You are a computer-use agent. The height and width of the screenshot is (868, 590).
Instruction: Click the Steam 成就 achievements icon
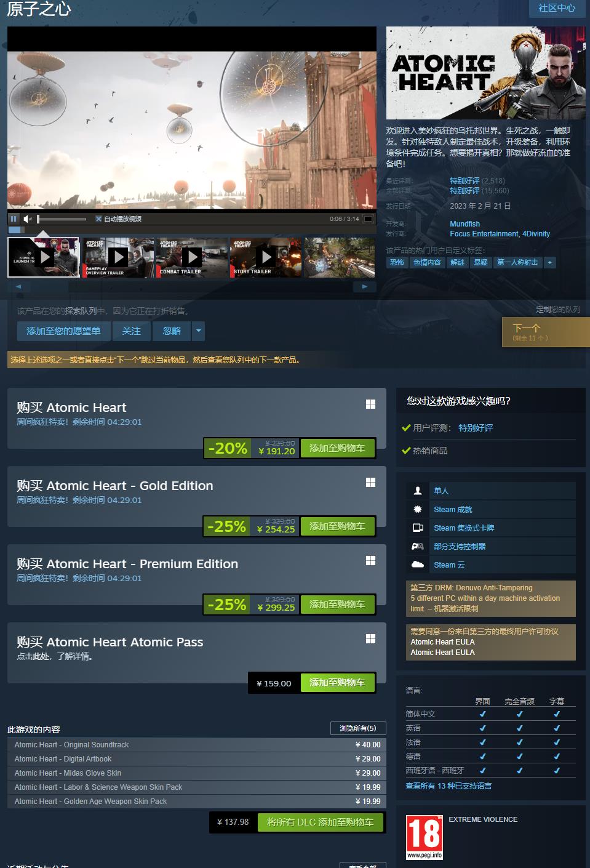click(418, 509)
